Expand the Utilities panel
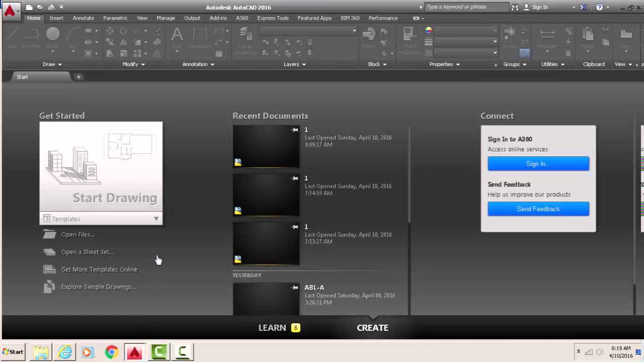The width and height of the screenshot is (644, 362). pyautogui.click(x=553, y=64)
